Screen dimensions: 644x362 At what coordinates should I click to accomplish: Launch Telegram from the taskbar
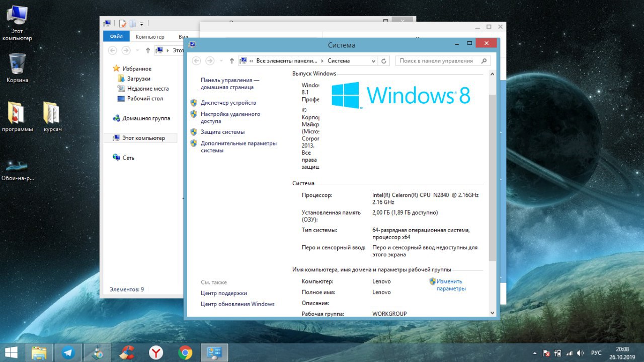point(68,353)
